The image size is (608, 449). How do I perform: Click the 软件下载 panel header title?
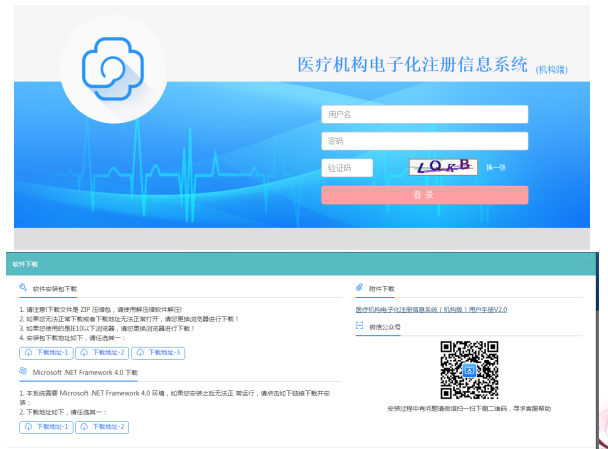pos(25,264)
